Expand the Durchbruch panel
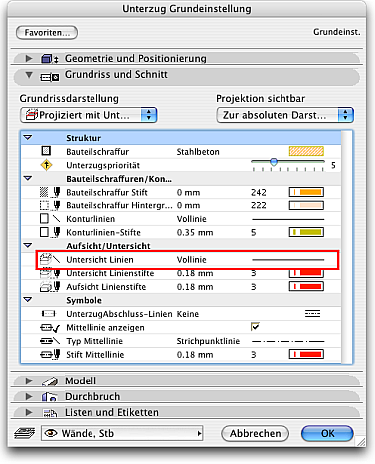This screenshot has height=464, width=375. (29, 396)
